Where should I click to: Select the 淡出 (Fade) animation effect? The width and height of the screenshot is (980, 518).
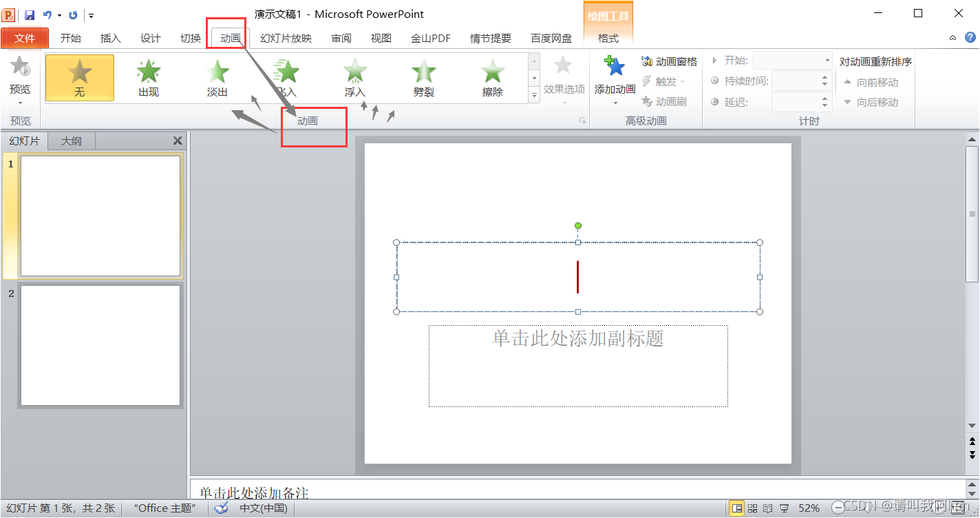[217, 78]
